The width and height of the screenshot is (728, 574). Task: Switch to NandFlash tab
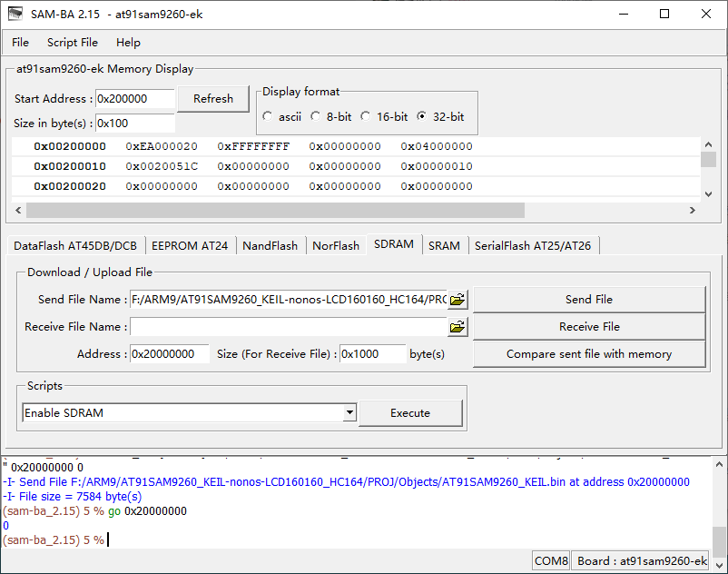[271, 245]
